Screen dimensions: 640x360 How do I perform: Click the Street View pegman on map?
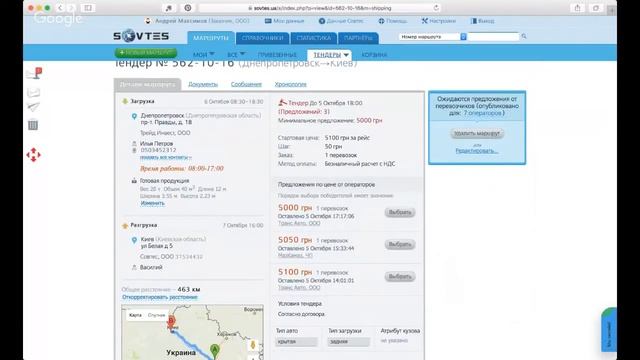click(253, 345)
